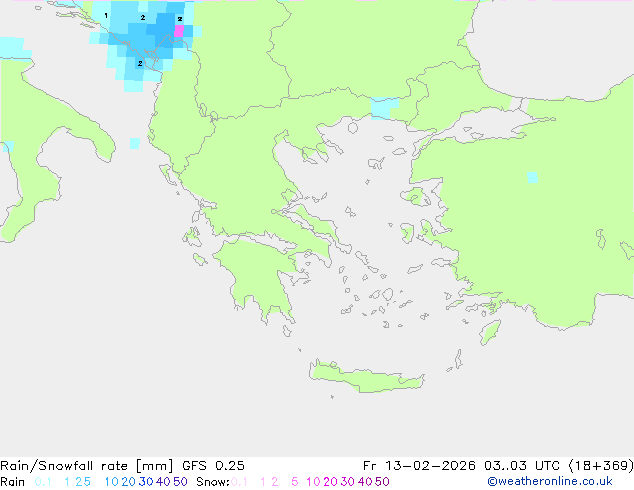Viewport: 634px width, 490px height.
Task: Select the snow legend value "50"
Action: click(382, 482)
